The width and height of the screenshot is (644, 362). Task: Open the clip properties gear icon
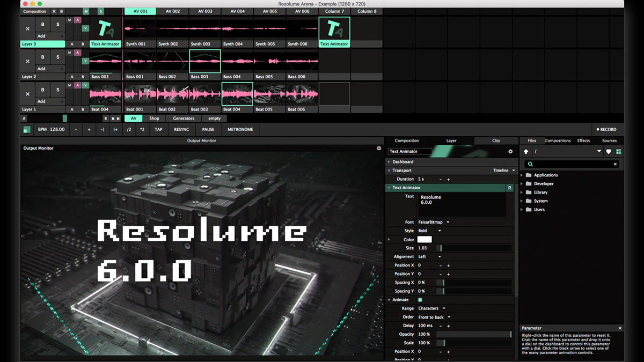510,151
